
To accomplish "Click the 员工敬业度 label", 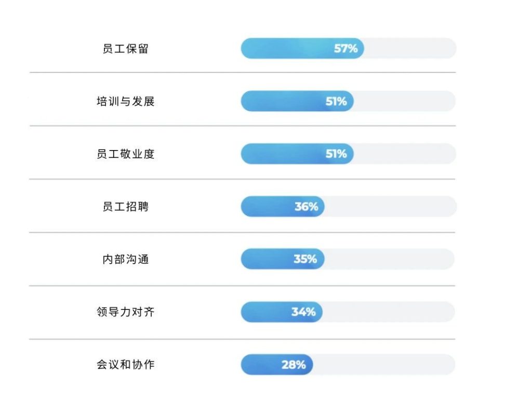I will coord(126,154).
